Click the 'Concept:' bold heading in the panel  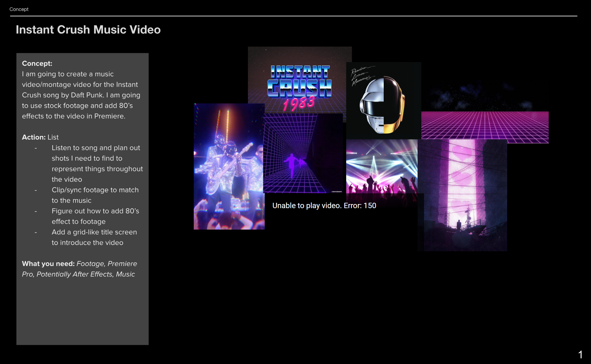(37, 63)
